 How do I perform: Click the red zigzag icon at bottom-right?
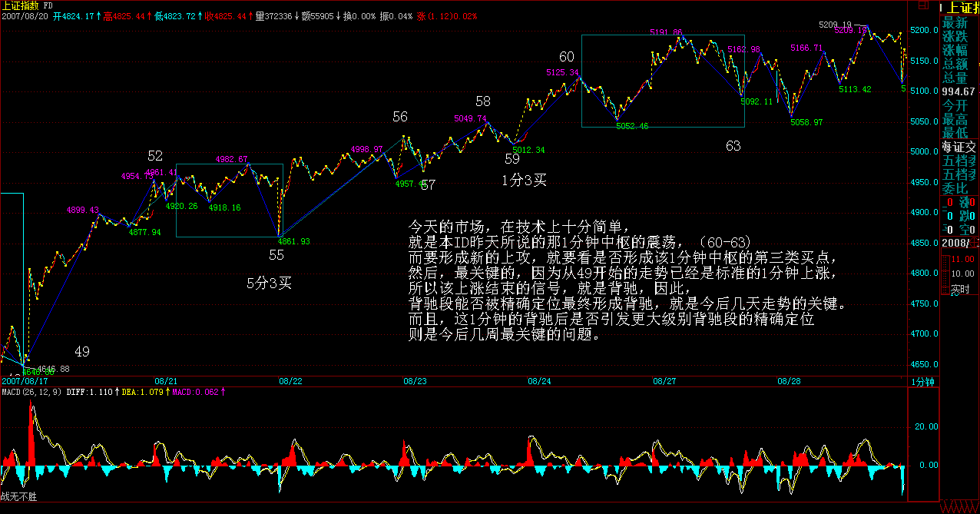pos(960,508)
